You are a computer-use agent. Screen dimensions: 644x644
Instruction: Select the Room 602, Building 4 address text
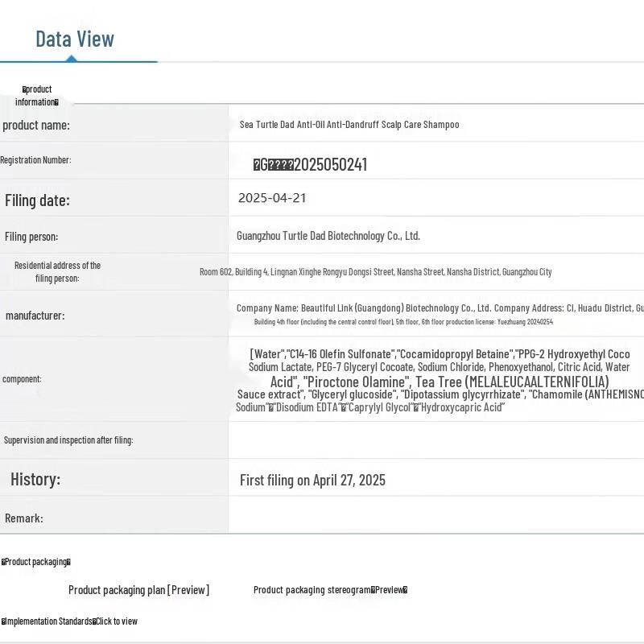coord(375,272)
